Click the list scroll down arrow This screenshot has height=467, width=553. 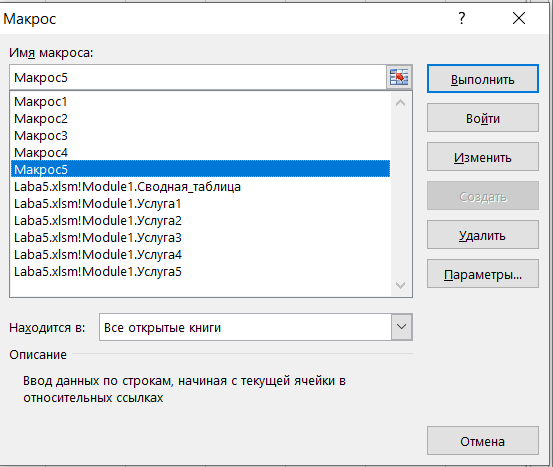(x=400, y=285)
